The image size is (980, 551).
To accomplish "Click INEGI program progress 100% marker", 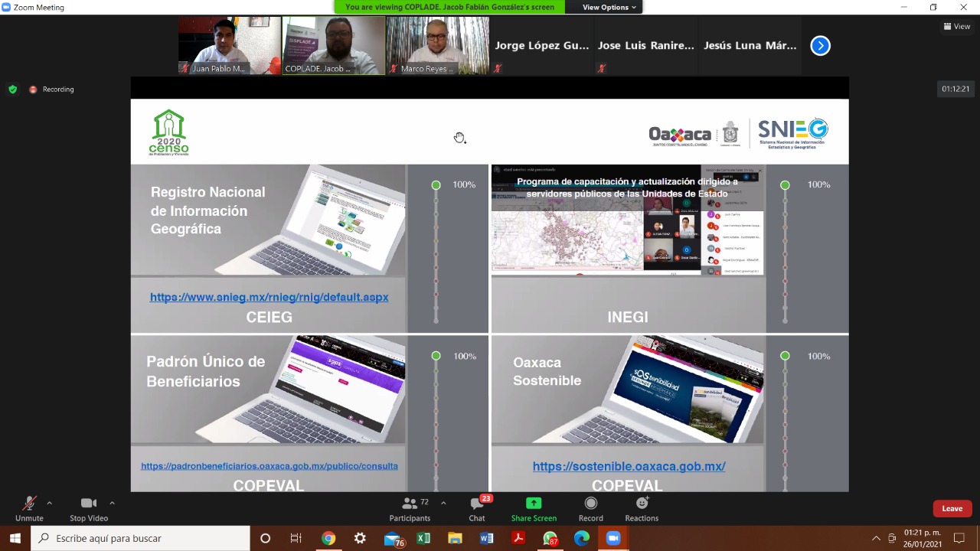I will click(785, 185).
